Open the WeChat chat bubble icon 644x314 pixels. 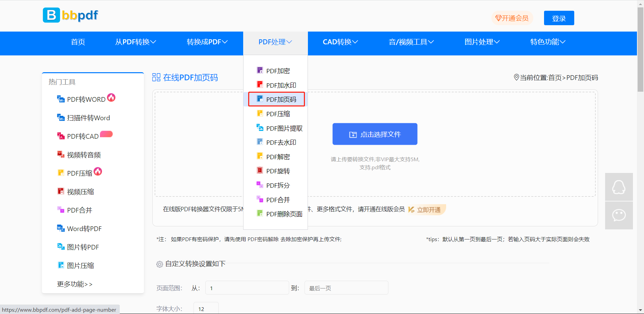pyautogui.click(x=619, y=215)
